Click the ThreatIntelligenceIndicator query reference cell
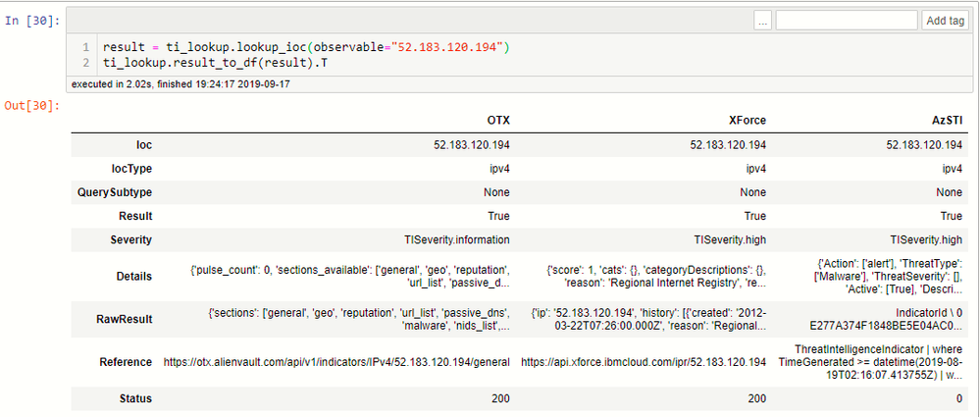The image size is (980, 417). 871,362
